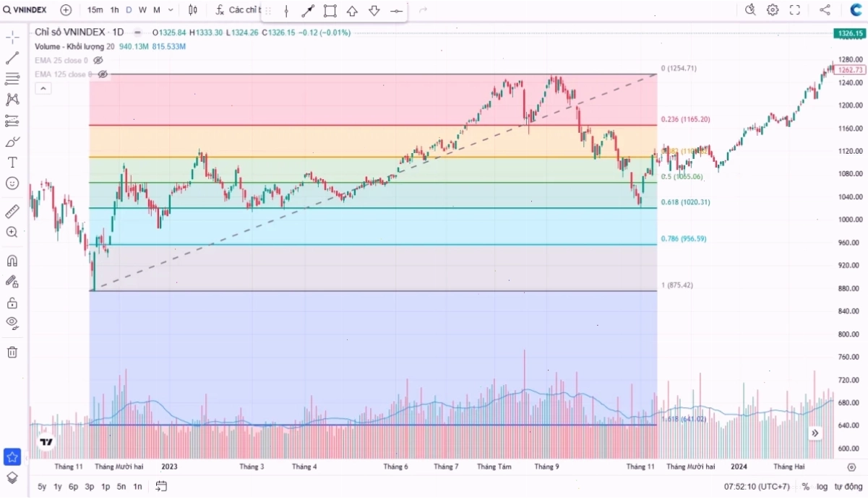The image size is (868, 499).
Task: Add a symbol with the plus icon
Action: click(66, 10)
